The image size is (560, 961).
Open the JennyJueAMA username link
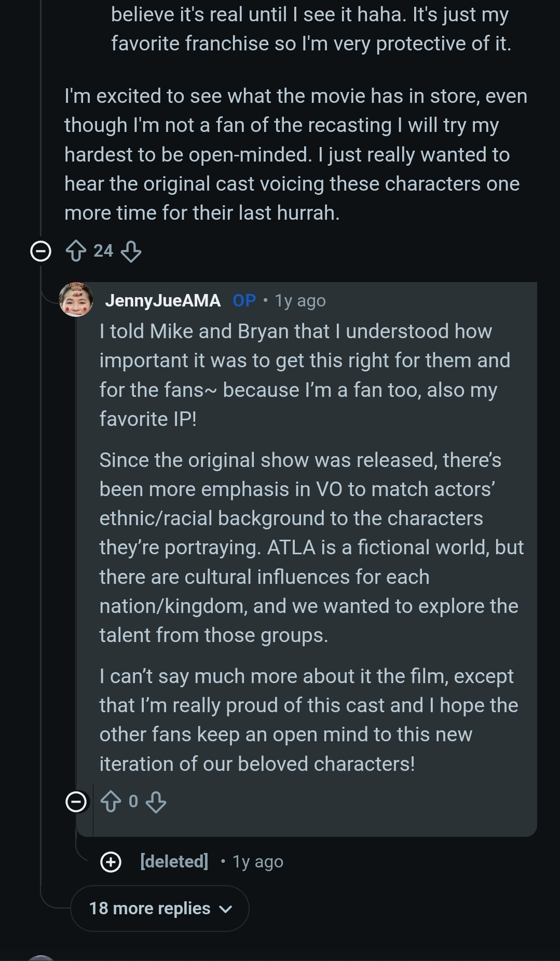[x=162, y=300]
